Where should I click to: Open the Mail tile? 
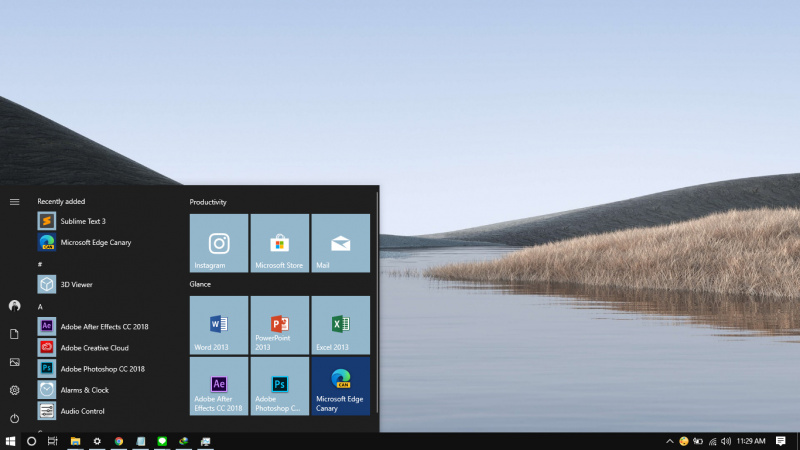[340, 243]
